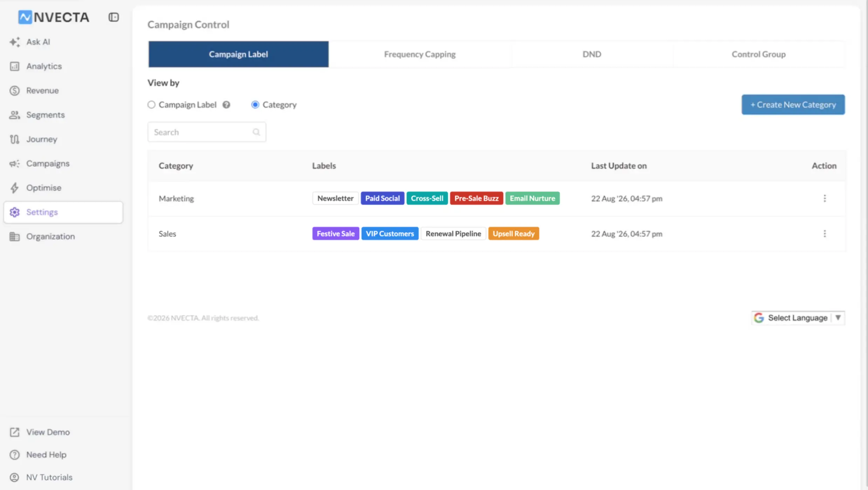The image size is (868, 490).
Task: Expand the Select Language dropdown arrow
Action: coord(838,318)
